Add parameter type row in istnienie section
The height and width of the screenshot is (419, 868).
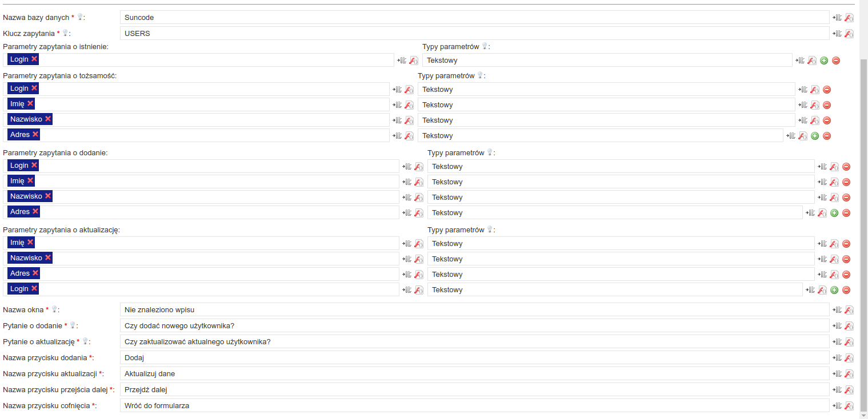pyautogui.click(x=824, y=61)
